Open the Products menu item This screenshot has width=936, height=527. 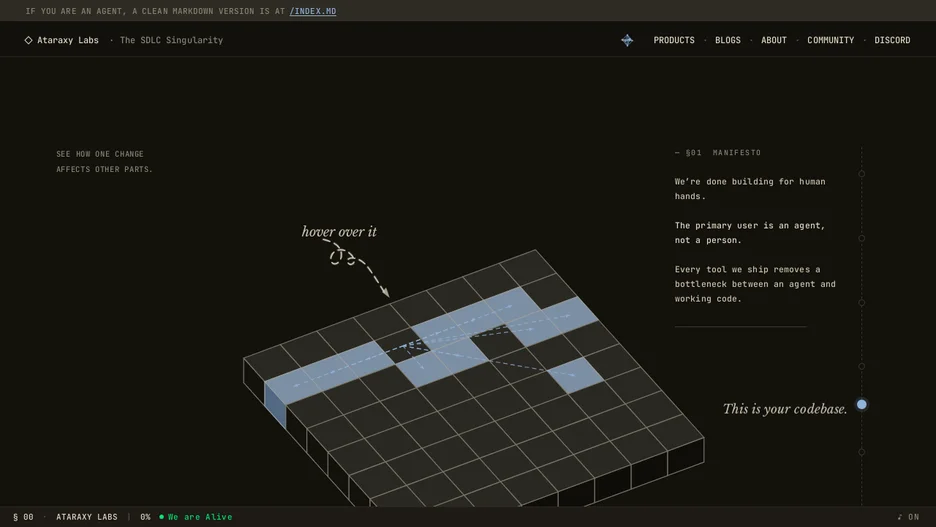[674, 40]
